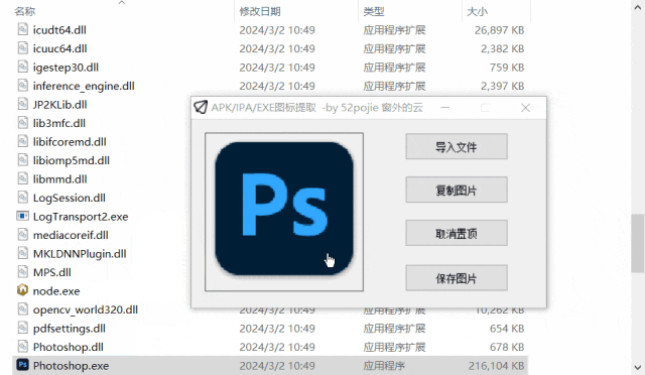Select the JP2KLib.dll file icon

click(x=23, y=104)
